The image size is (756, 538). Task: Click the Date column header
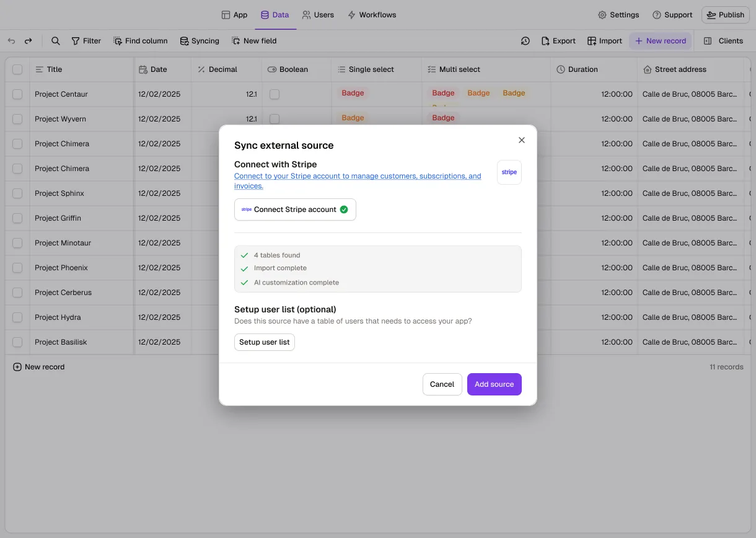(162, 69)
